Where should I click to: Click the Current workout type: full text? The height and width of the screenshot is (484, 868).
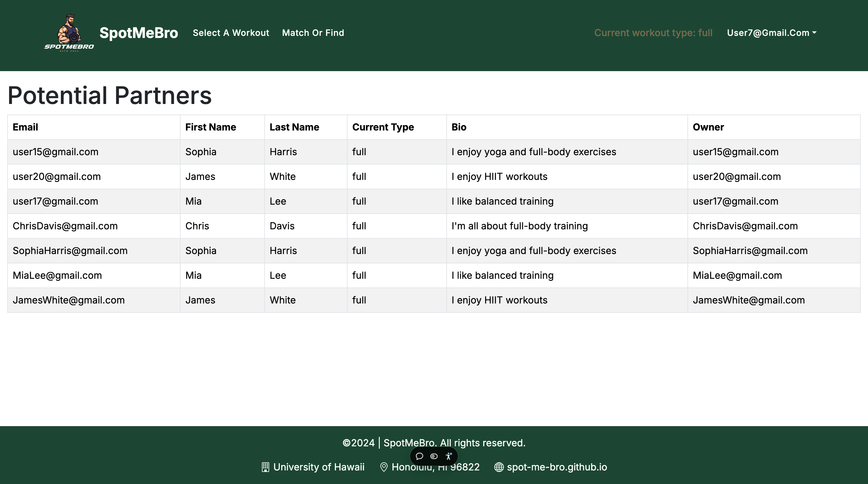coord(653,33)
